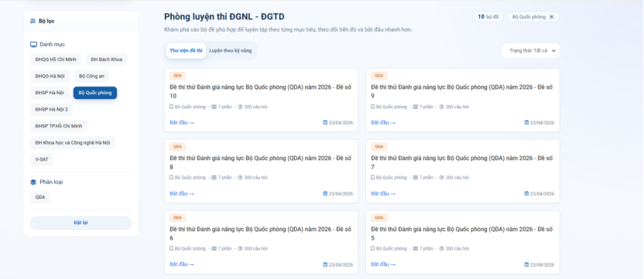The image size is (644, 279).
Task: Deselect the active Bộ Quốc phòng category chip
Action: pyautogui.click(x=95, y=93)
